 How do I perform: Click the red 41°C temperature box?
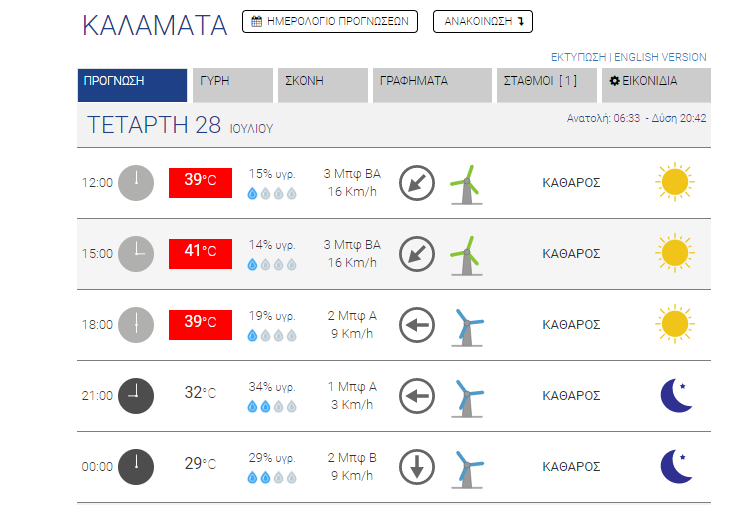pos(200,253)
